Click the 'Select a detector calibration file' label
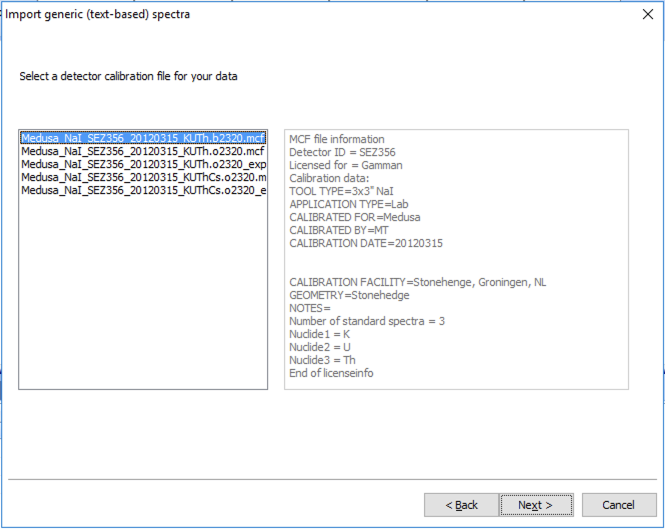Screen dimensions: 665x529 (129, 76)
